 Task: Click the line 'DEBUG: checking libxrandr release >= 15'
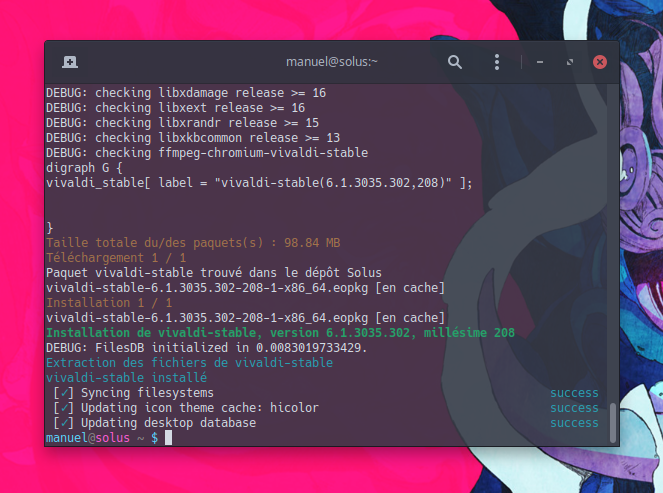182,123
